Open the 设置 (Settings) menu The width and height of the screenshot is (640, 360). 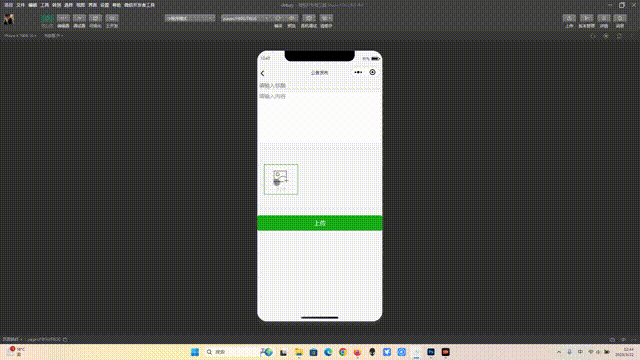point(104,5)
